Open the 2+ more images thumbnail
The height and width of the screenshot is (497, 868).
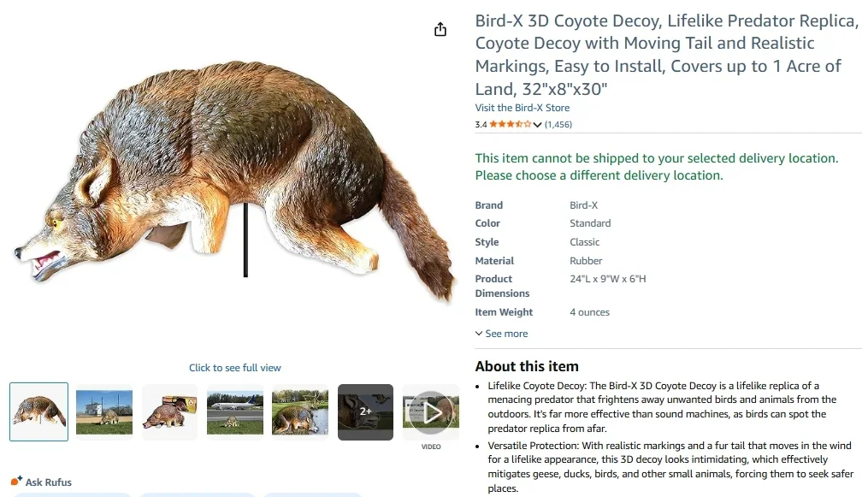coord(365,411)
